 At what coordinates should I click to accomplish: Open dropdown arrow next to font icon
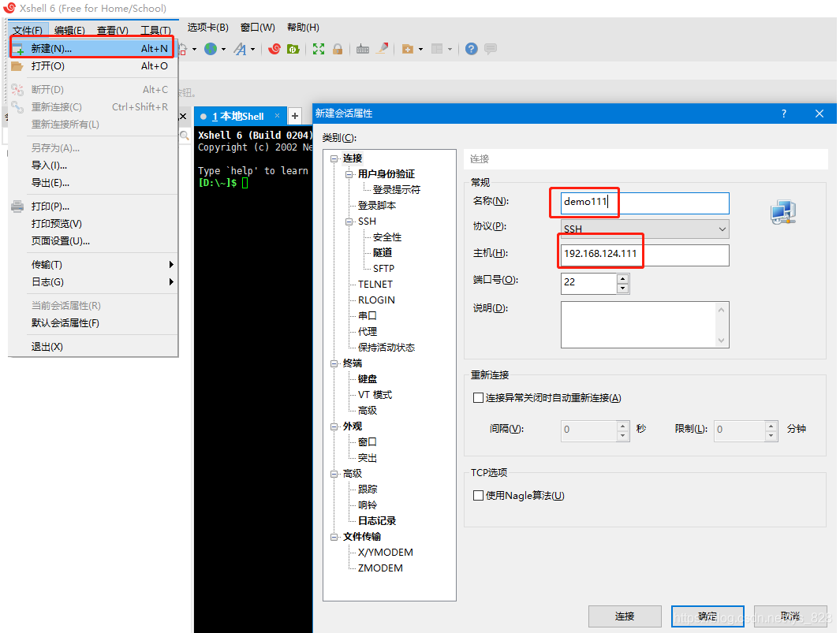252,50
